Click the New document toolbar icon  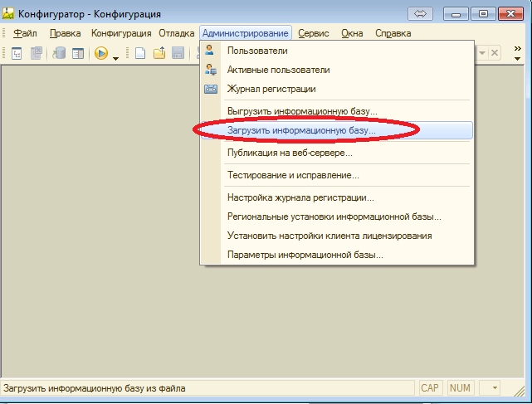140,53
